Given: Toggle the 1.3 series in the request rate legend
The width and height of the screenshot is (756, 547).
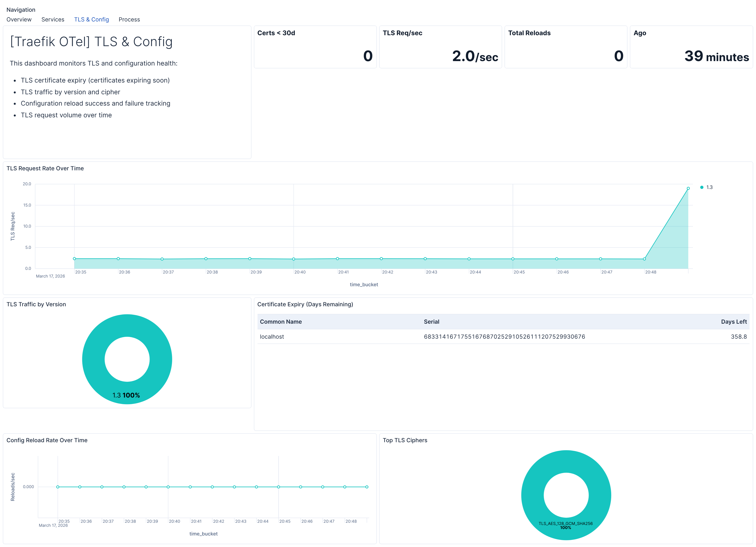Looking at the screenshot, I should pyautogui.click(x=709, y=187).
